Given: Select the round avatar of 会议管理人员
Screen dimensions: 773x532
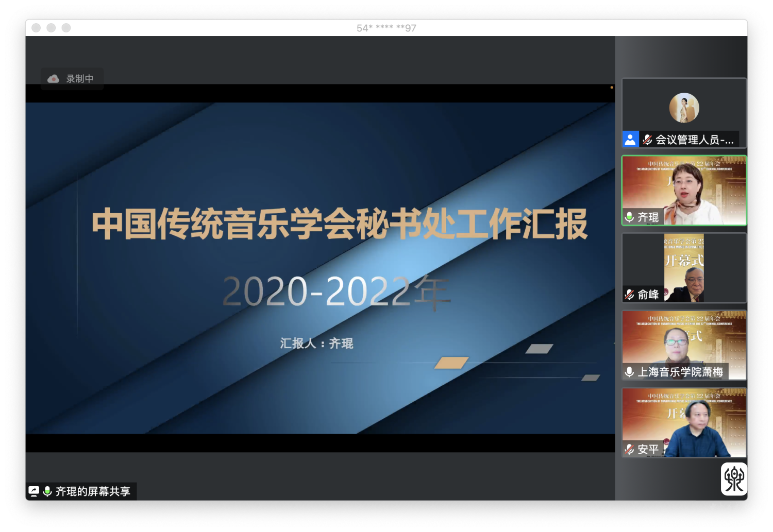Looking at the screenshot, I should (x=684, y=108).
